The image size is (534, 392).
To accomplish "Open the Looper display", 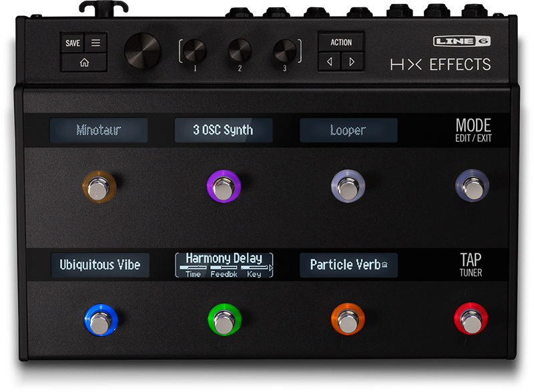I will 346,131.
